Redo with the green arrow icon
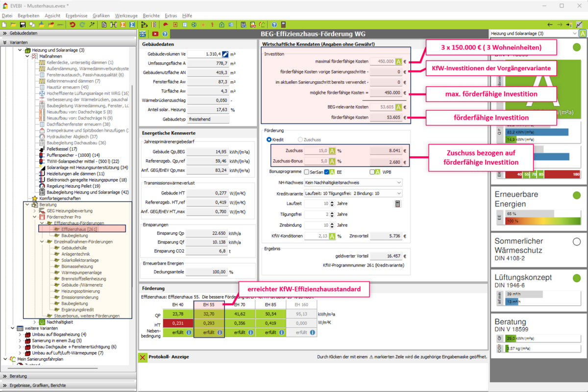Image resolution: width=588 pixels, height=392 pixels. [x=82, y=24]
